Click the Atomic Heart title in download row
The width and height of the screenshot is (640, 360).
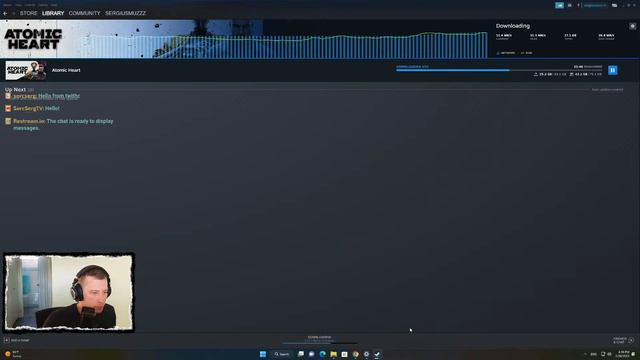pos(66,70)
